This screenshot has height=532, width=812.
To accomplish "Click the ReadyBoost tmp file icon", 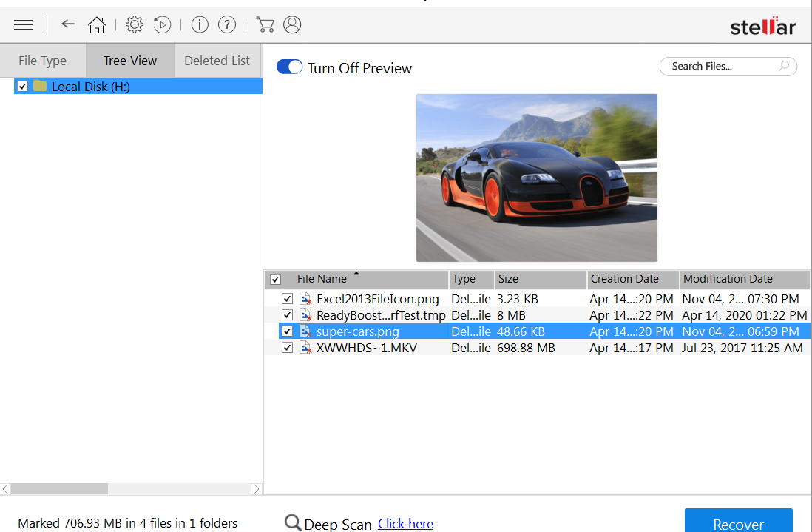I will (306, 315).
